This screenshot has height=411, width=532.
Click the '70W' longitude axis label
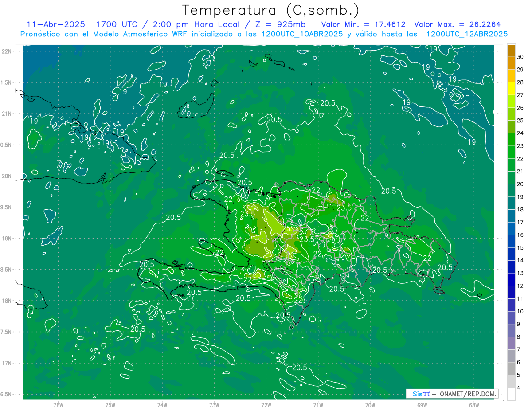point(370,405)
